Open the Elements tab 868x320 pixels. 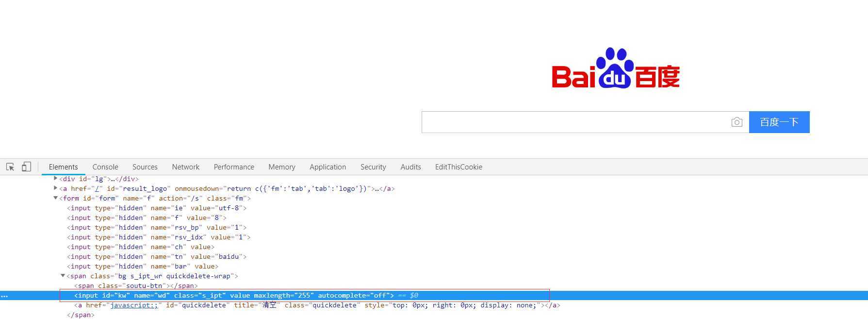63,167
